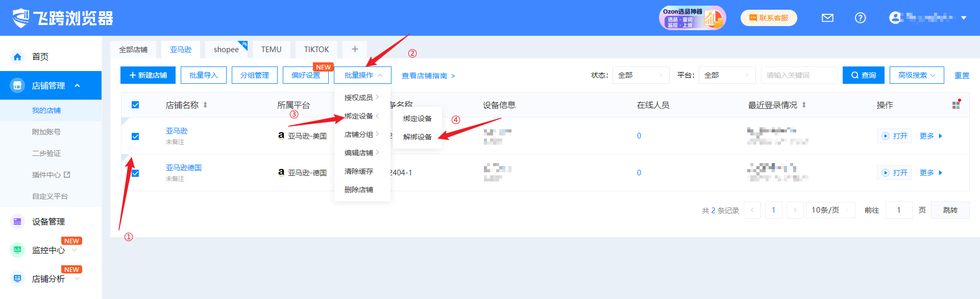Open 设备管理 in the sidebar

[x=48, y=221]
